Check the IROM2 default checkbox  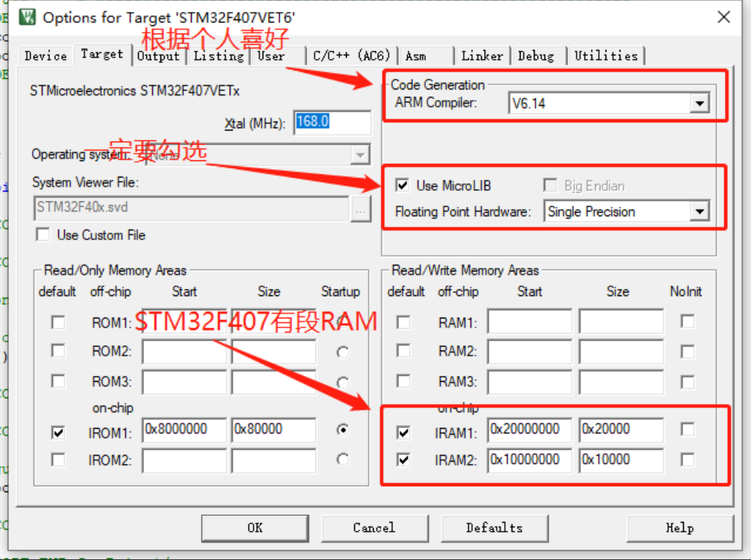(58, 460)
